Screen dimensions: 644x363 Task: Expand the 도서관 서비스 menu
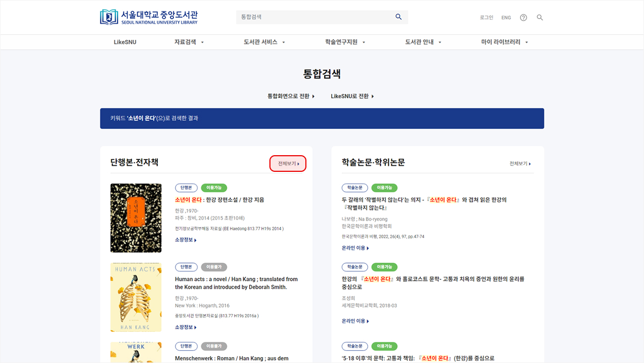(x=264, y=42)
